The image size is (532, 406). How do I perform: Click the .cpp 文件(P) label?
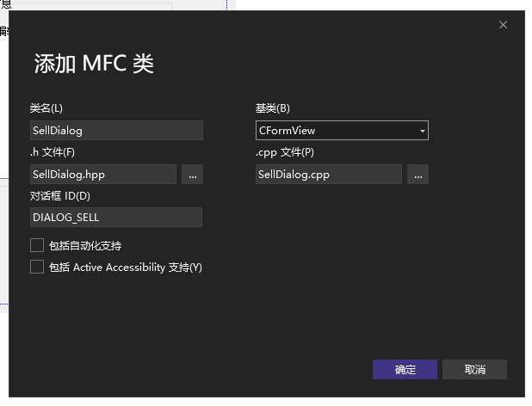(x=285, y=152)
